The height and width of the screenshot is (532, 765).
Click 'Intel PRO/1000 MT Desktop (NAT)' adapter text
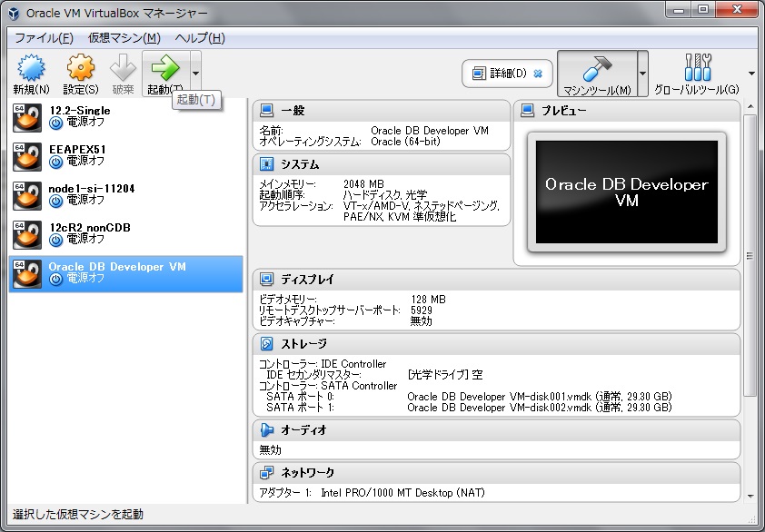click(x=402, y=492)
